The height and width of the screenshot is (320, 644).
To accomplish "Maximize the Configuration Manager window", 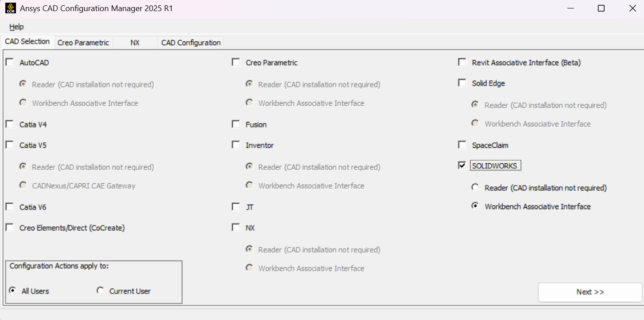I will point(601,8).
